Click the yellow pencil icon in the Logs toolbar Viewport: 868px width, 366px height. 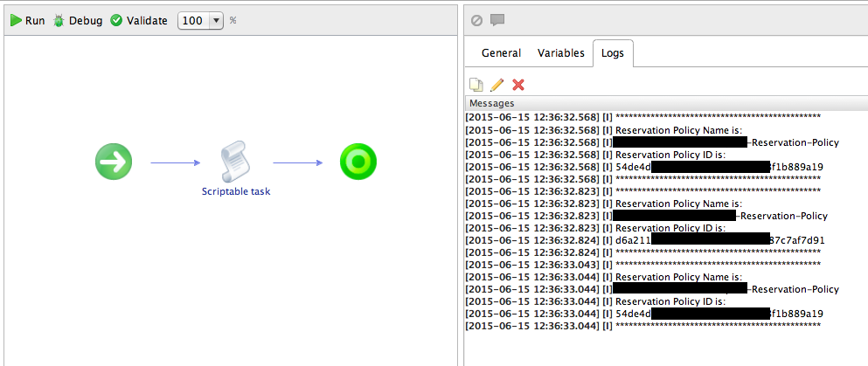(496, 85)
